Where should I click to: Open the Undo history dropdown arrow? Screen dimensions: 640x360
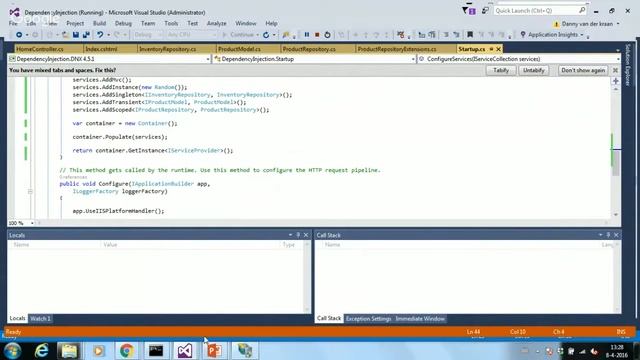point(109,35)
